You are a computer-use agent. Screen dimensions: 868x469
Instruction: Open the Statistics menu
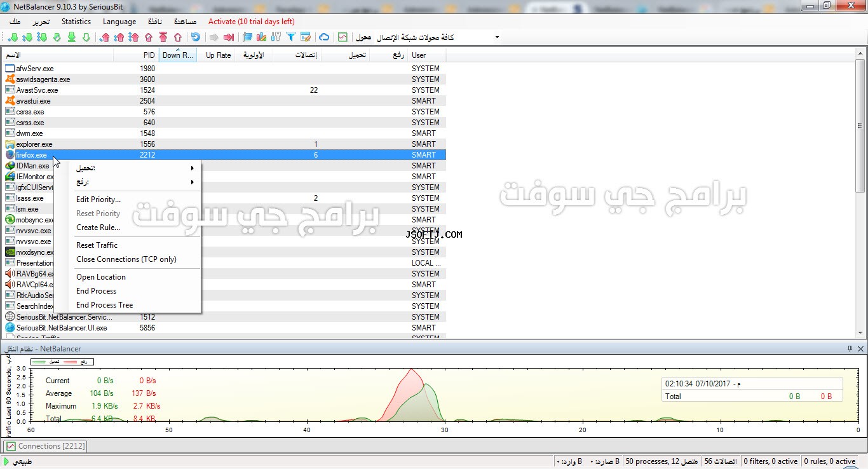click(x=76, y=22)
